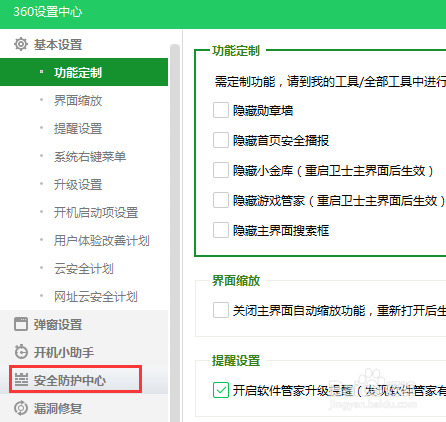Enable the 隐藏勋章墙 checkbox
Viewport: 446px width, 422px height.
pyautogui.click(x=221, y=110)
